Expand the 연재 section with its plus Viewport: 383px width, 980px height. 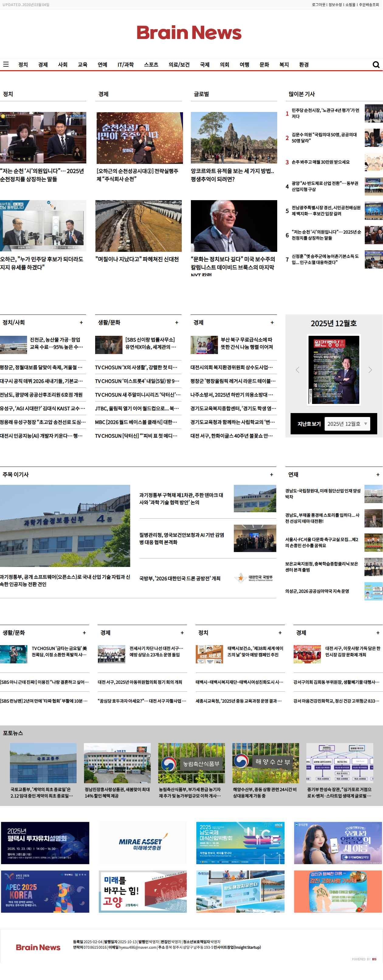pos(378,474)
